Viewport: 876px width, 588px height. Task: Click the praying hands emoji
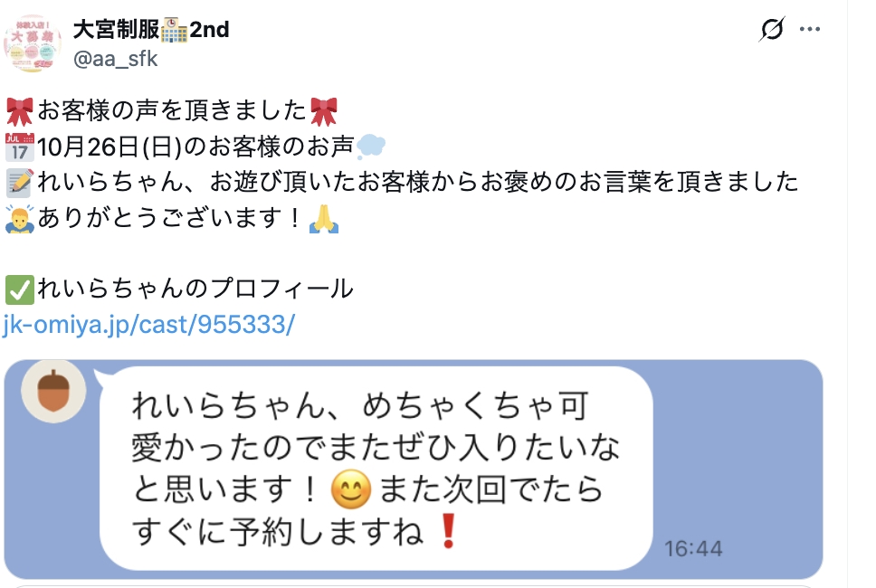[324, 218]
